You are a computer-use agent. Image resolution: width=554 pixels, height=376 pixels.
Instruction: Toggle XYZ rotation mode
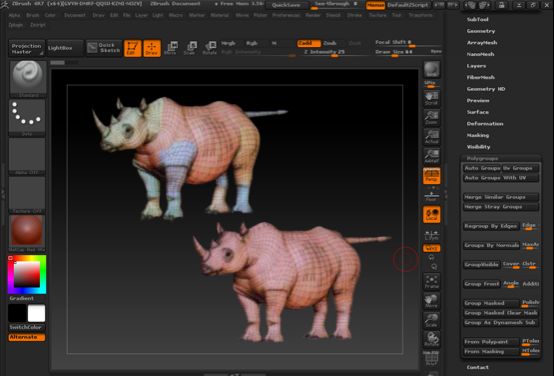click(432, 248)
